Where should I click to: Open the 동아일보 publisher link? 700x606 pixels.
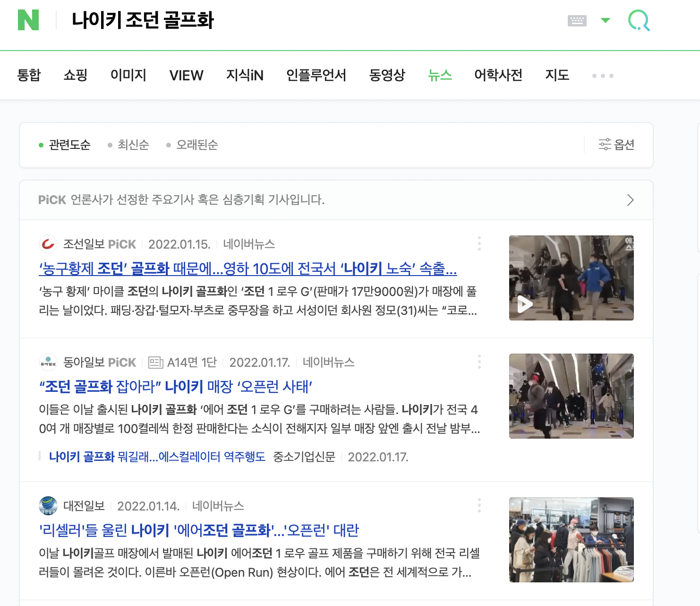tap(83, 362)
